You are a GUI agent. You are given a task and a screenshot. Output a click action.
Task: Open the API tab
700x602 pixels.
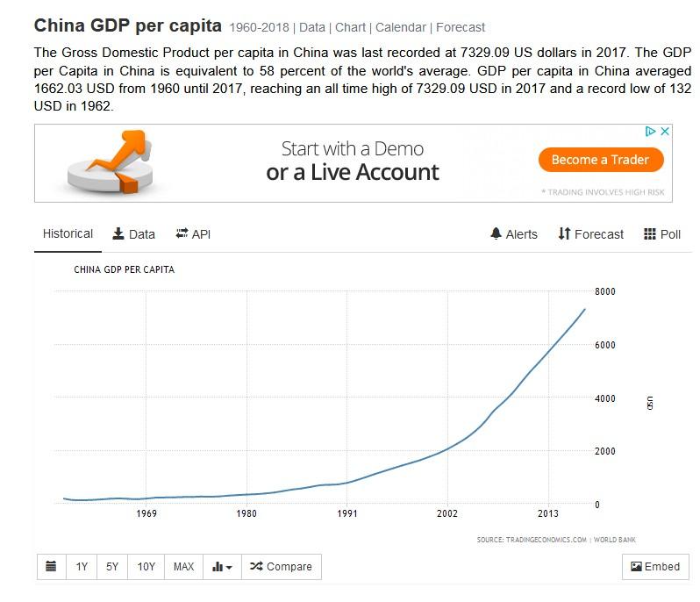tap(193, 234)
